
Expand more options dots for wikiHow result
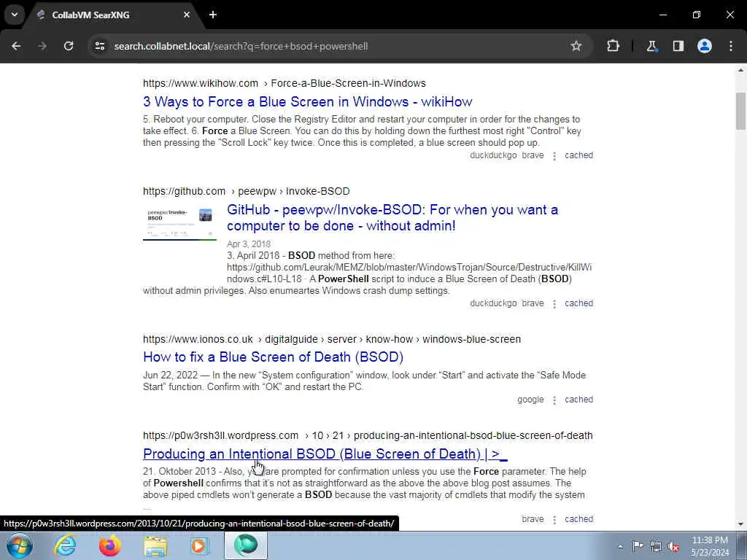point(554,156)
